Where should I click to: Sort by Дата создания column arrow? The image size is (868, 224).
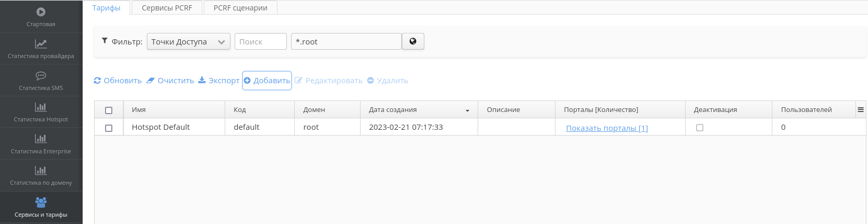(467, 110)
